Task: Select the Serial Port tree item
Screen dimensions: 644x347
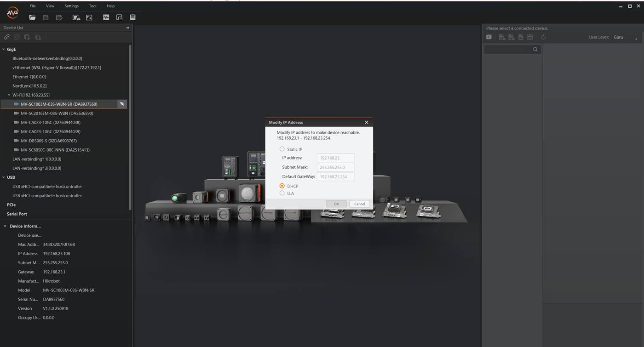Action: pyautogui.click(x=17, y=214)
